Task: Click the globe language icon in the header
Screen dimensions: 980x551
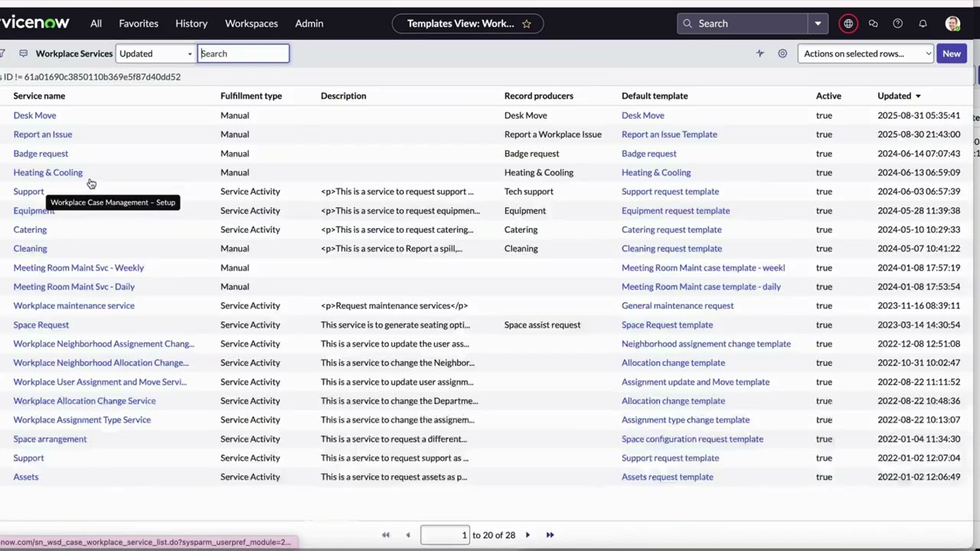Action: [x=848, y=23]
